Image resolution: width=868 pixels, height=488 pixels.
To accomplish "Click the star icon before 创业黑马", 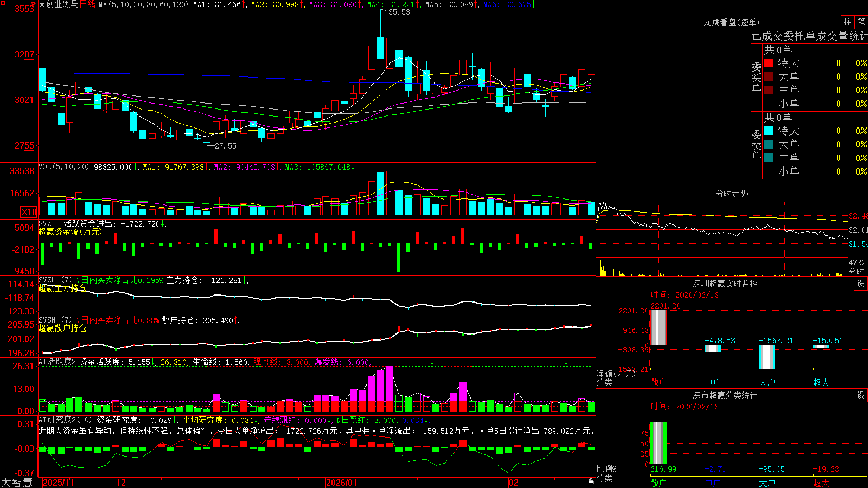I will point(42,4).
